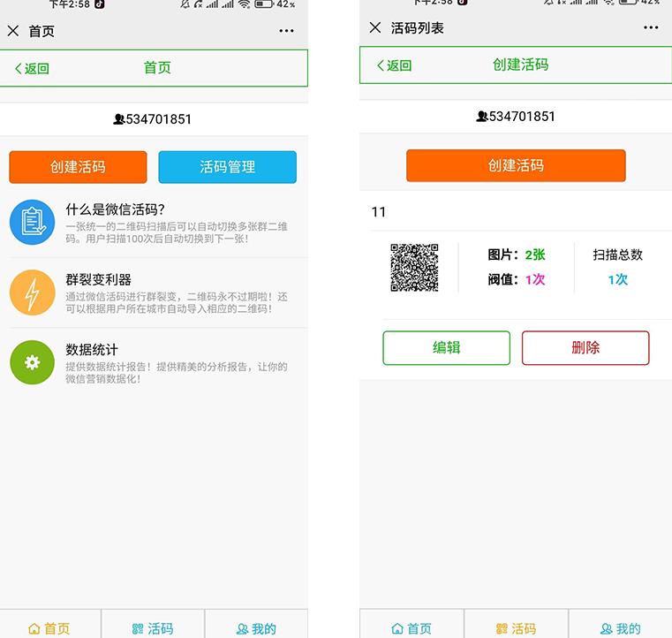Tap the green gear icon for 数据统计

click(32, 362)
